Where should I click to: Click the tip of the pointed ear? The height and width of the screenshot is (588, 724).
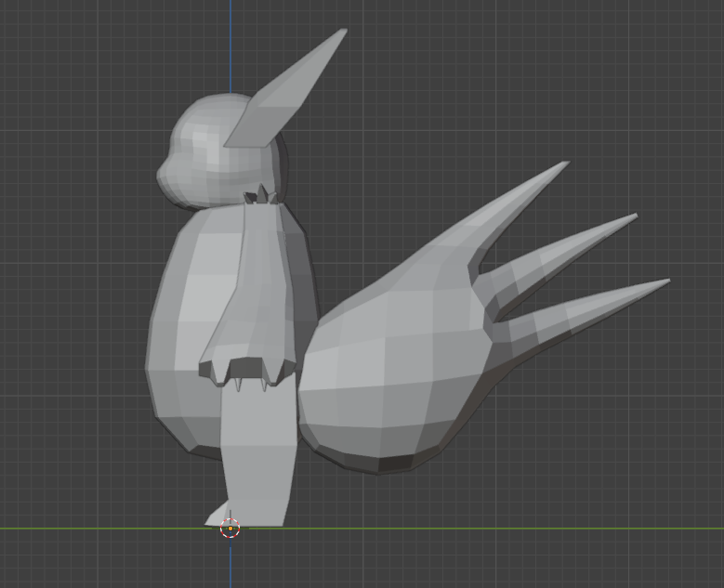click(342, 33)
